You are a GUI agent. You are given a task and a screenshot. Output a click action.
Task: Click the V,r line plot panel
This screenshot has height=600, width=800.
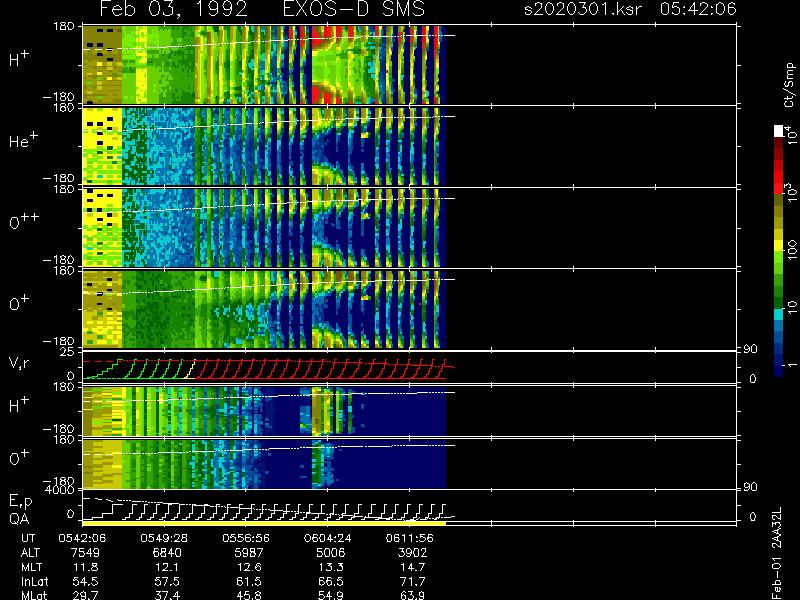(410, 367)
